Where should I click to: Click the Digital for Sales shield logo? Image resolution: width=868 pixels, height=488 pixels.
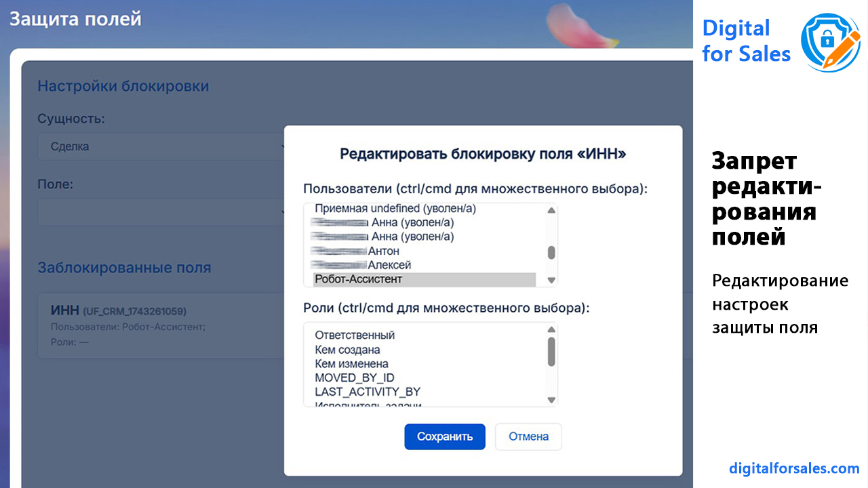point(830,42)
